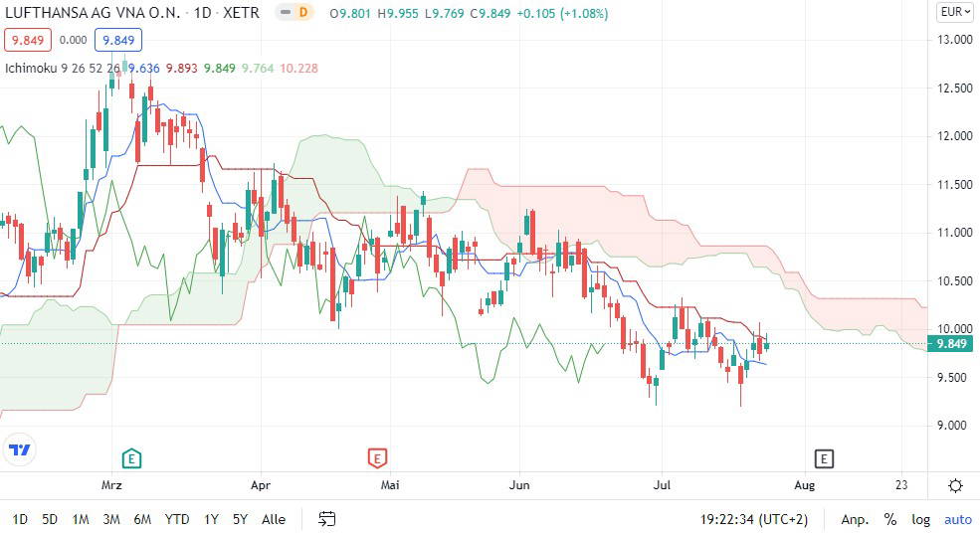
Task: Click the 9.000 price axis label
Action: [954, 426]
